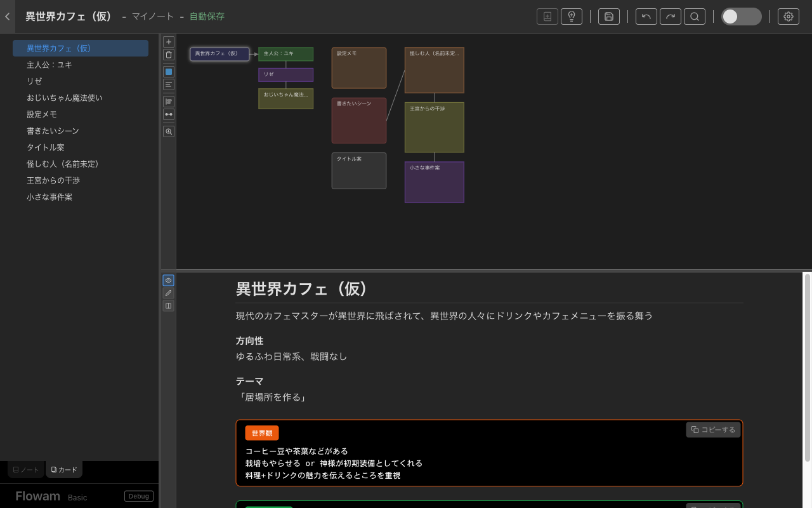Toggle preview mode with the eye icon
Viewport: 812px width, 508px height.
click(x=168, y=280)
